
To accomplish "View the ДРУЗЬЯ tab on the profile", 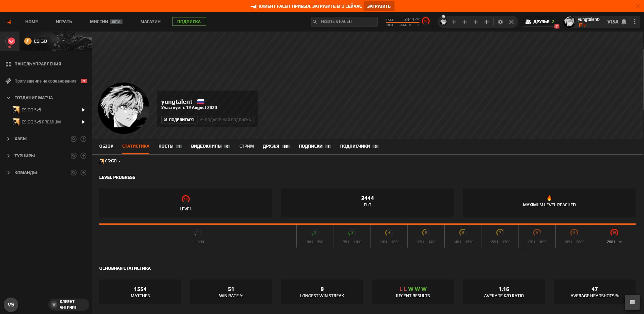I will pos(276,146).
